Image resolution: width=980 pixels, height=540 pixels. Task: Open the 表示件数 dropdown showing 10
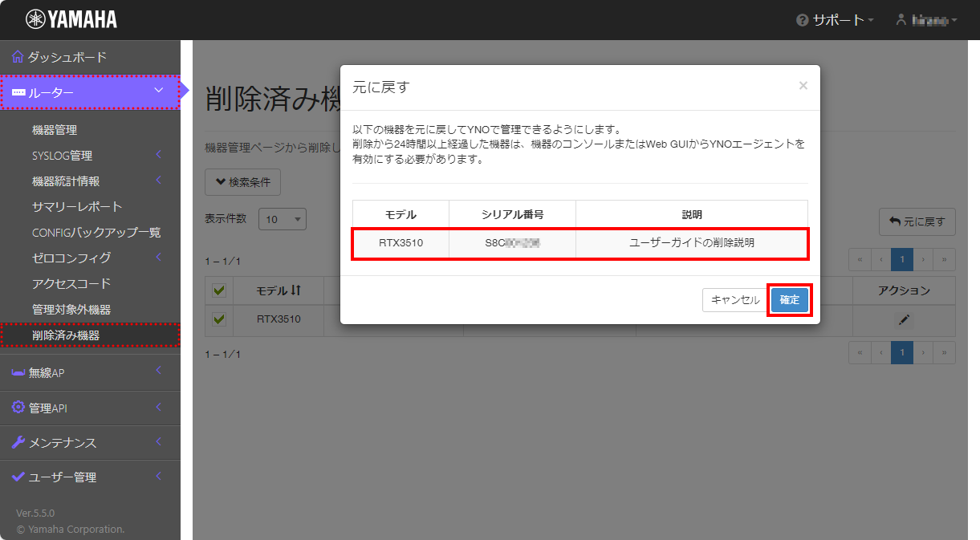[x=282, y=219]
